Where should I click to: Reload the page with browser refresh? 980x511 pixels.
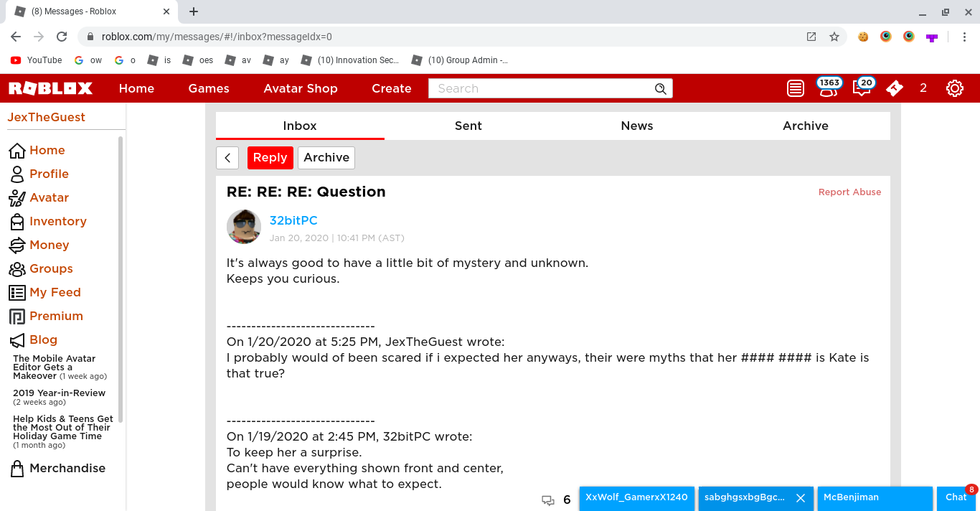pyautogui.click(x=62, y=37)
